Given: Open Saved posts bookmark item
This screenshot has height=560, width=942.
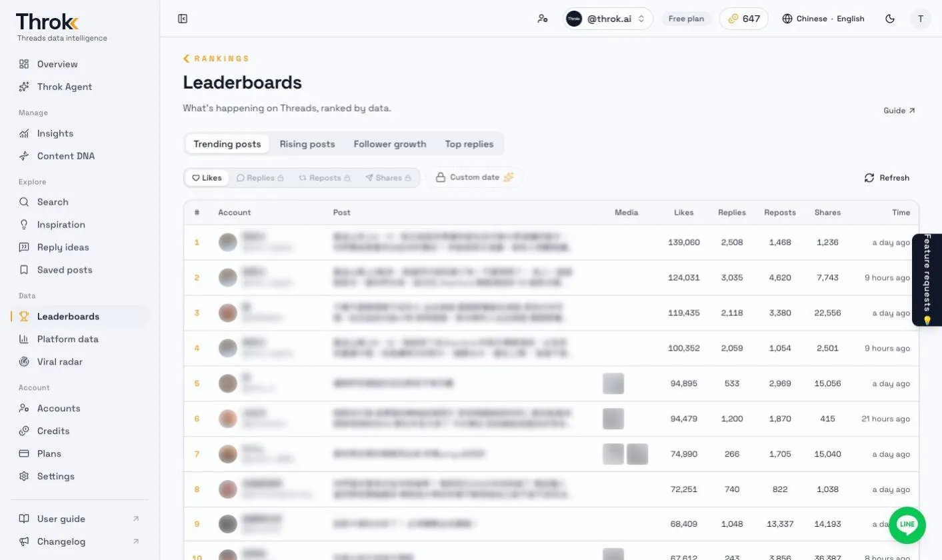Looking at the screenshot, I should [80, 270].
